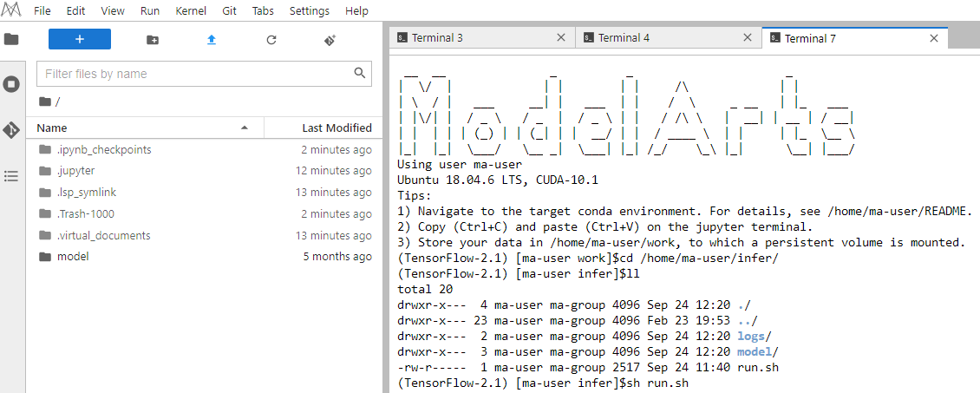This screenshot has width=980, height=393.
Task: Click the Terminal 3 tab icon
Action: point(403,38)
